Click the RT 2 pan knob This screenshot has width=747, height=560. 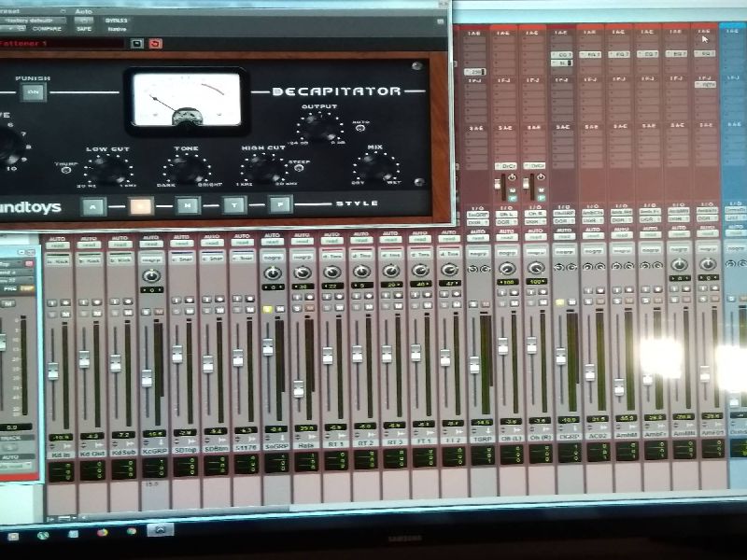coord(361,272)
